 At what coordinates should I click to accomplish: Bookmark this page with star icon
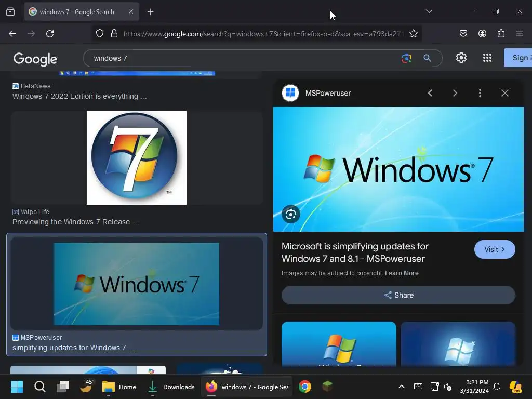(413, 34)
